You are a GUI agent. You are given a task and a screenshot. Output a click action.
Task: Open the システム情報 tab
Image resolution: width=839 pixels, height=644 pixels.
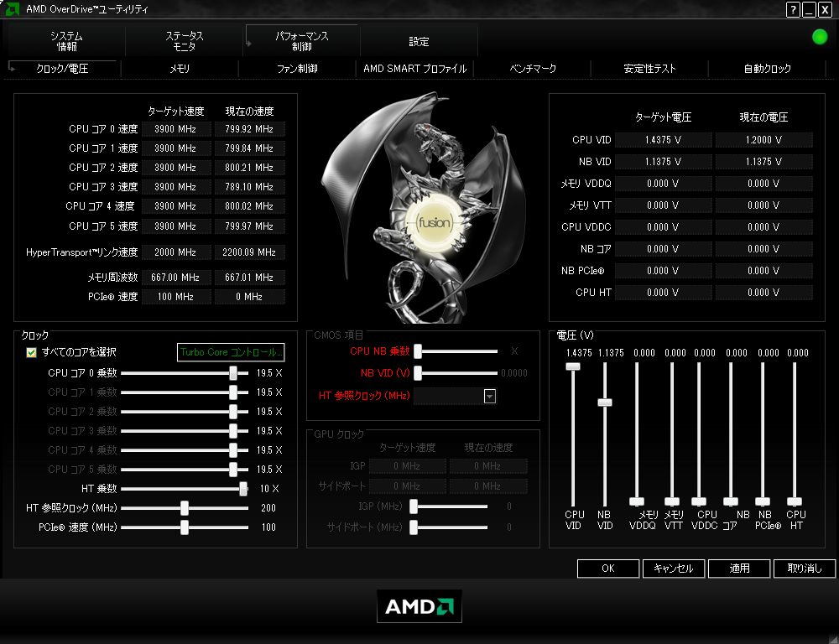coord(66,41)
